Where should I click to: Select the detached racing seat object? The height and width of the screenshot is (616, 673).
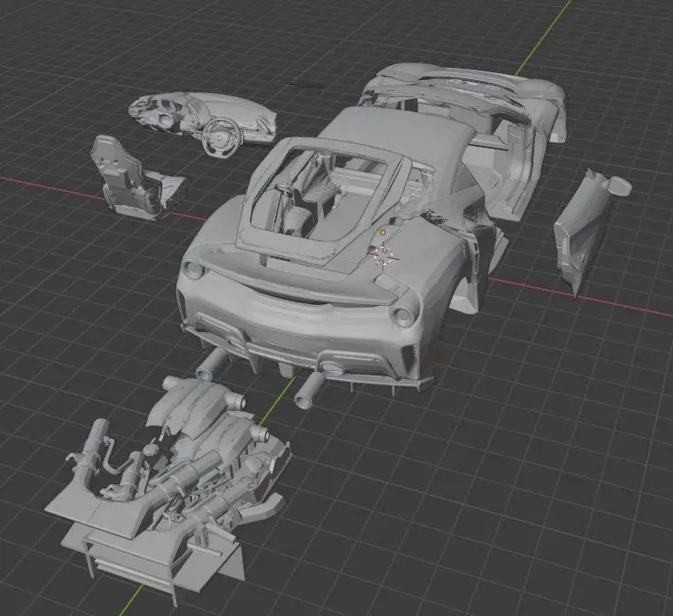pos(137,179)
